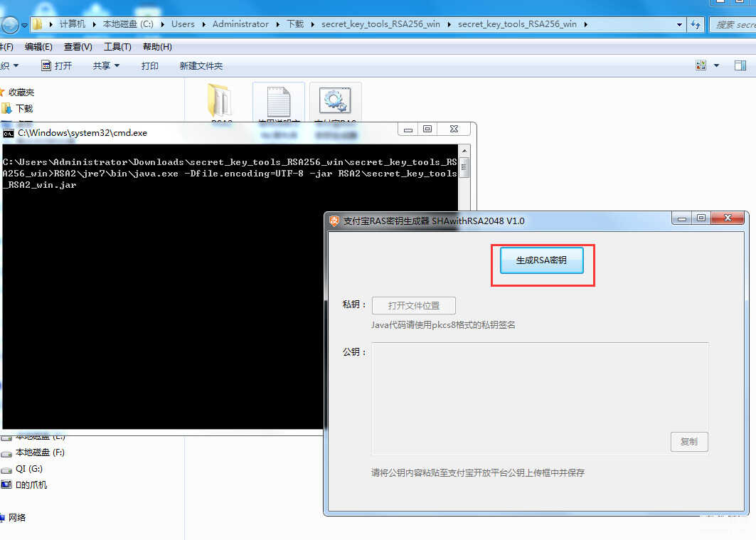This screenshot has width=756, height=540.
Task: Click 新建文件夹 in toolbar
Action: pos(201,65)
